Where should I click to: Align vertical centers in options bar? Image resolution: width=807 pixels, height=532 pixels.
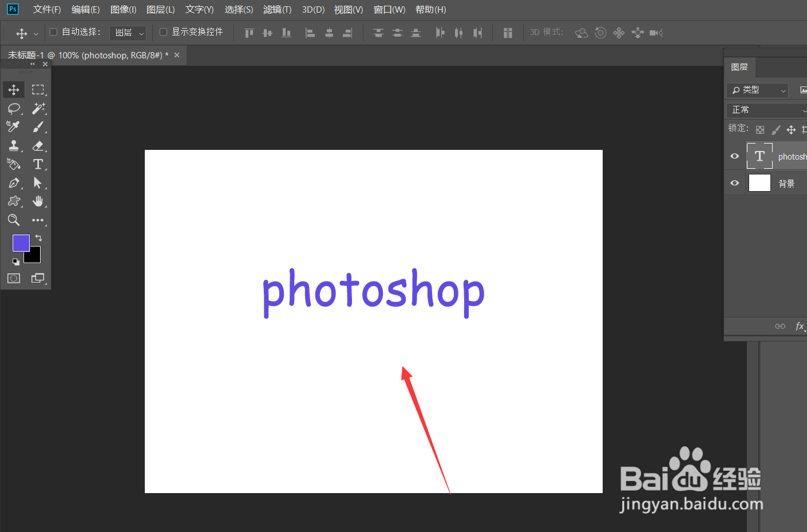267,33
